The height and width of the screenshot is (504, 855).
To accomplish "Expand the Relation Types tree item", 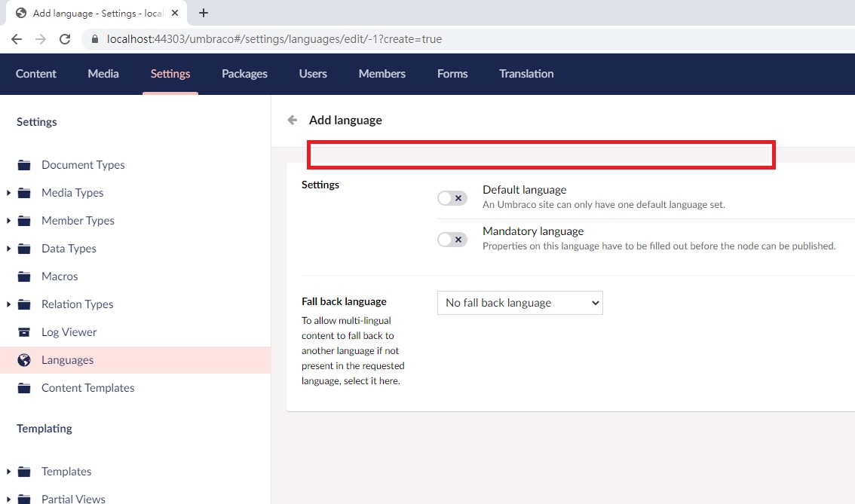I will pos(8,304).
